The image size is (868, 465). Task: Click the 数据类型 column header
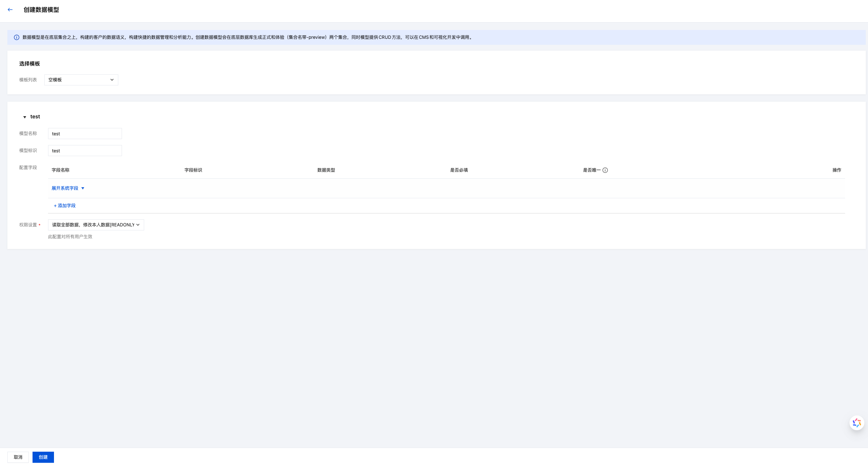click(326, 170)
